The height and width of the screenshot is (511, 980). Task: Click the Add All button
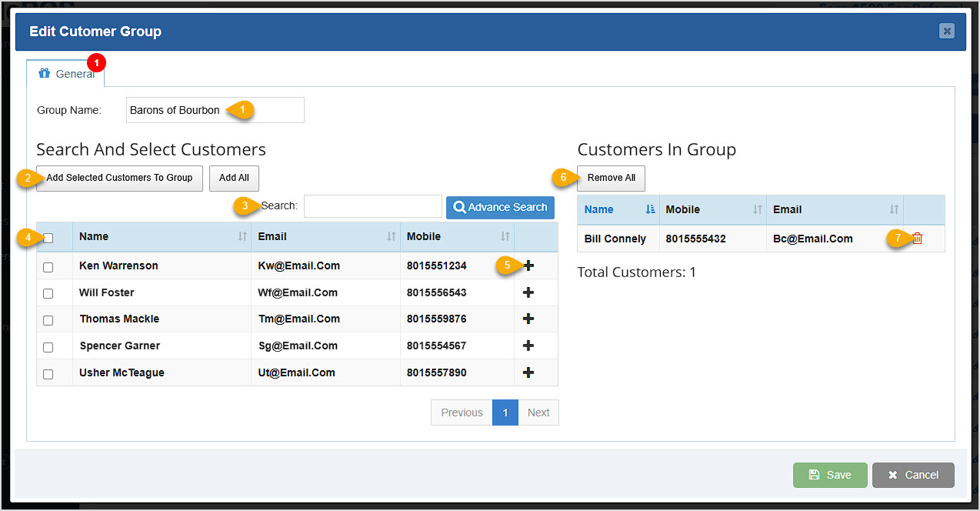pyautogui.click(x=234, y=178)
